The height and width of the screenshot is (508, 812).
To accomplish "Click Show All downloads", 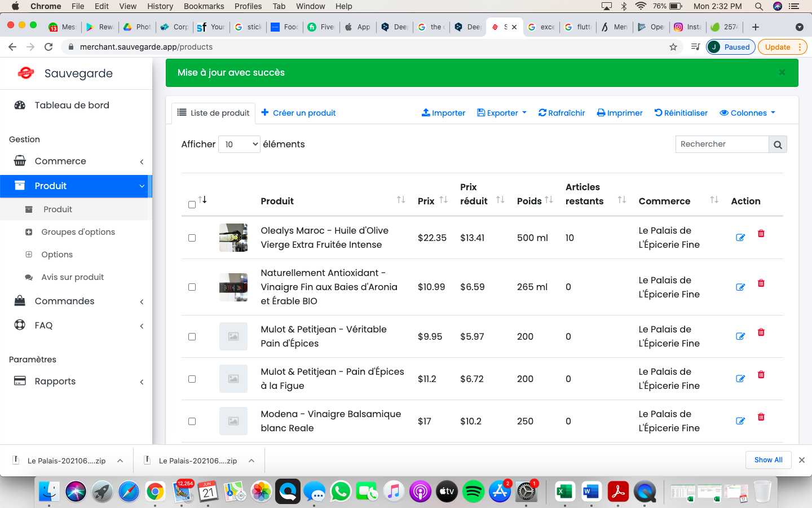I will pyautogui.click(x=768, y=460).
